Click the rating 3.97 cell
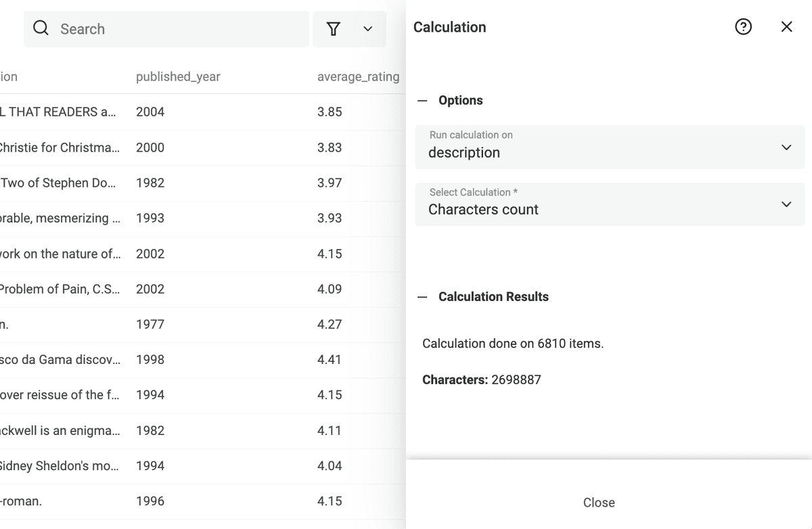The height and width of the screenshot is (529, 812). (x=330, y=183)
